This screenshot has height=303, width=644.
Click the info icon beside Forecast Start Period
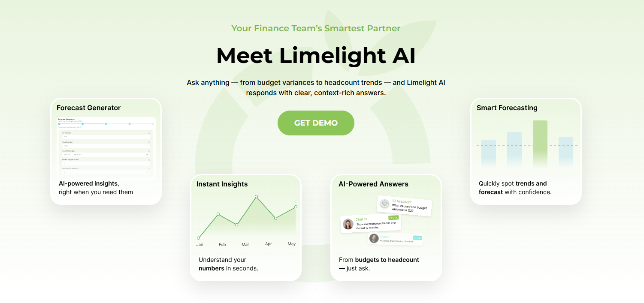click(149, 150)
